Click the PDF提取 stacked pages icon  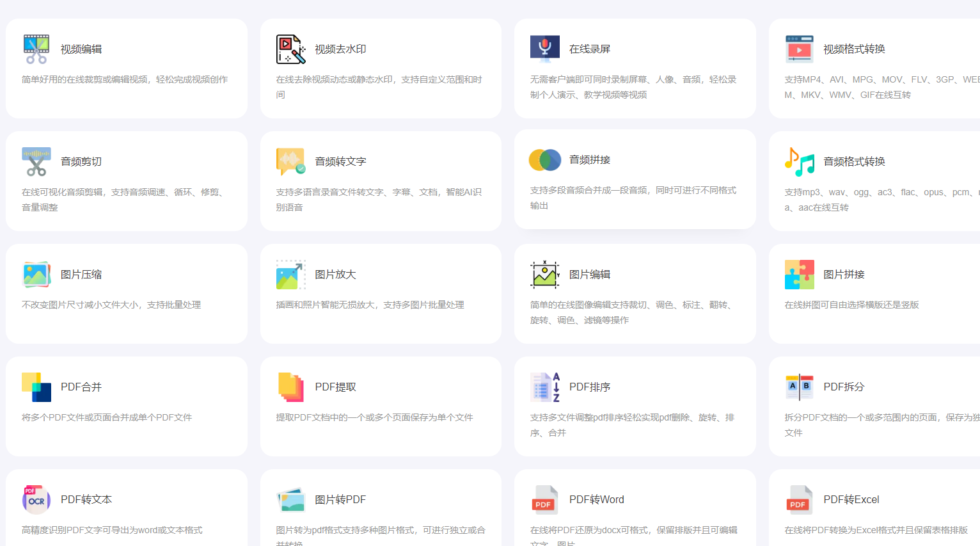pyautogui.click(x=291, y=387)
